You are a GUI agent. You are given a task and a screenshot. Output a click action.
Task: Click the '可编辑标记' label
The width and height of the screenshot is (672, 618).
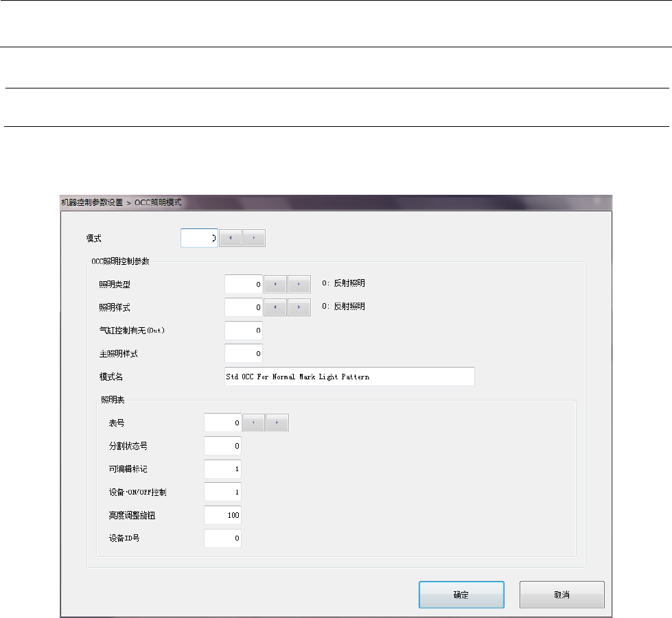pos(128,469)
